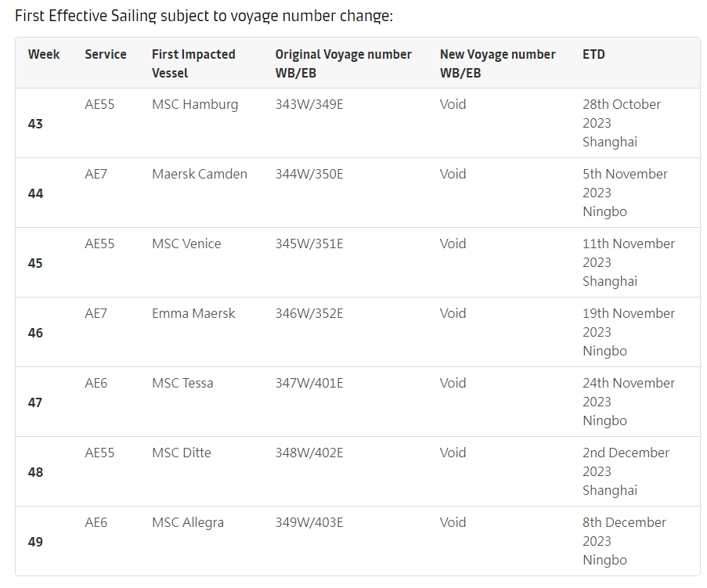Click the Emma Maersk vessel cell
This screenshot has height=588, width=707.
pos(193,313)
